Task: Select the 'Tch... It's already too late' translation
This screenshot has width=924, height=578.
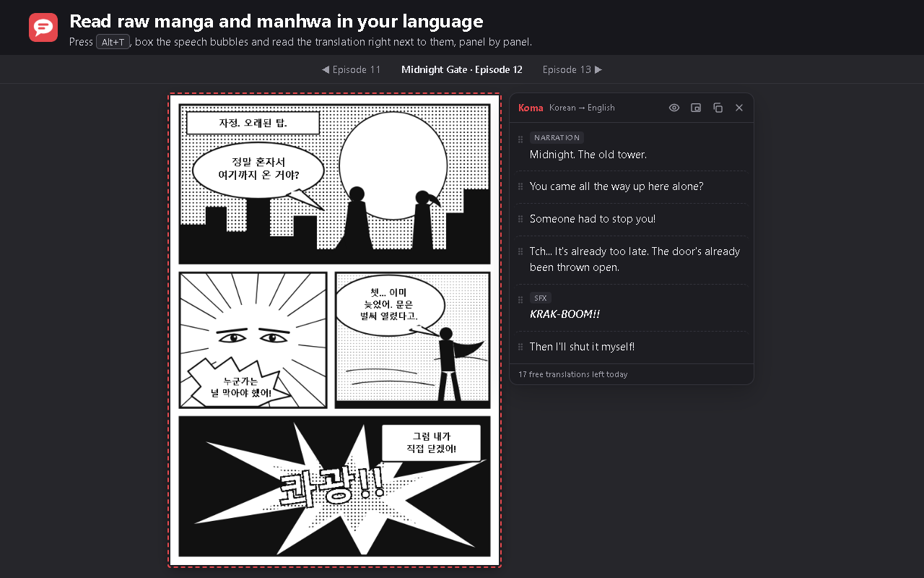Action: (635, 259)
